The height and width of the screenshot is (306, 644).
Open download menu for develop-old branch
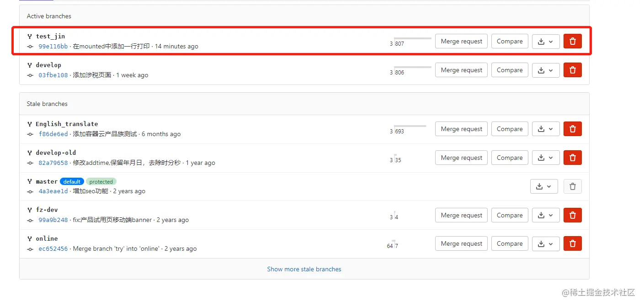[546, 158]
